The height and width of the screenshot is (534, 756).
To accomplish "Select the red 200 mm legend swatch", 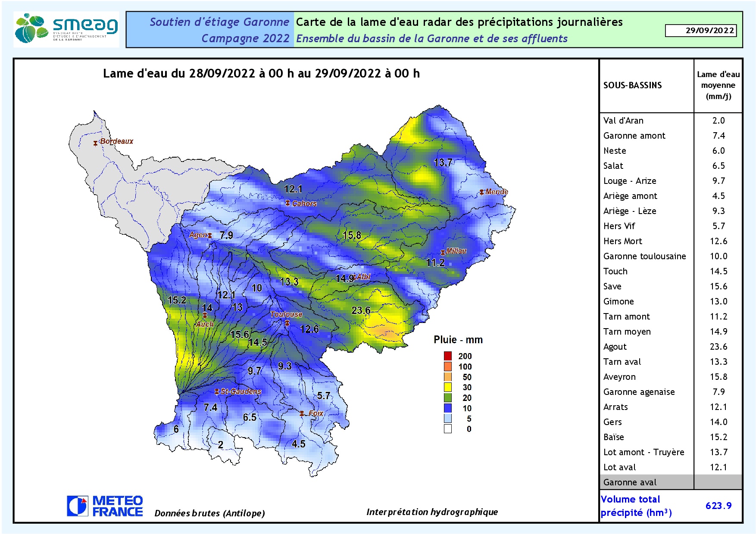I will point(448,356).
